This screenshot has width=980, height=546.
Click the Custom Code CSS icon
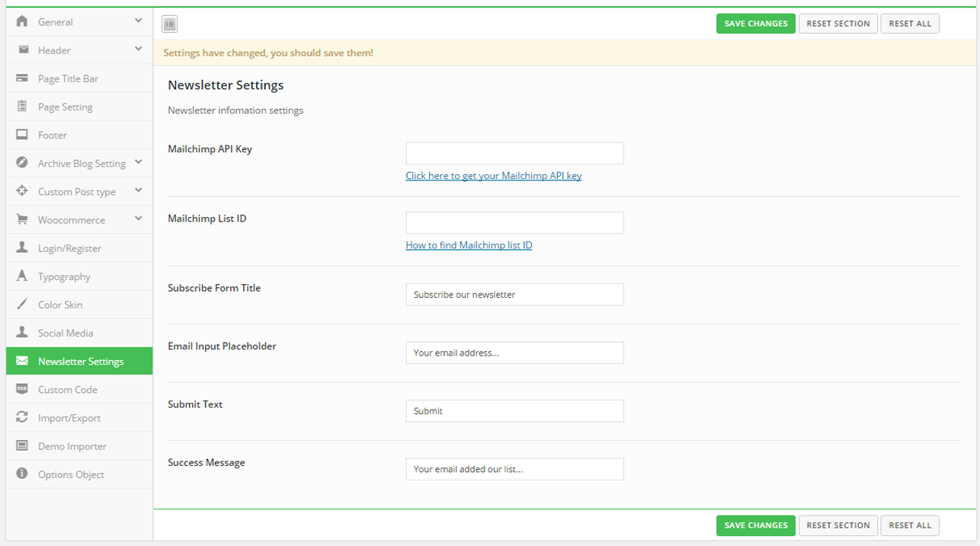coord(22,389)
